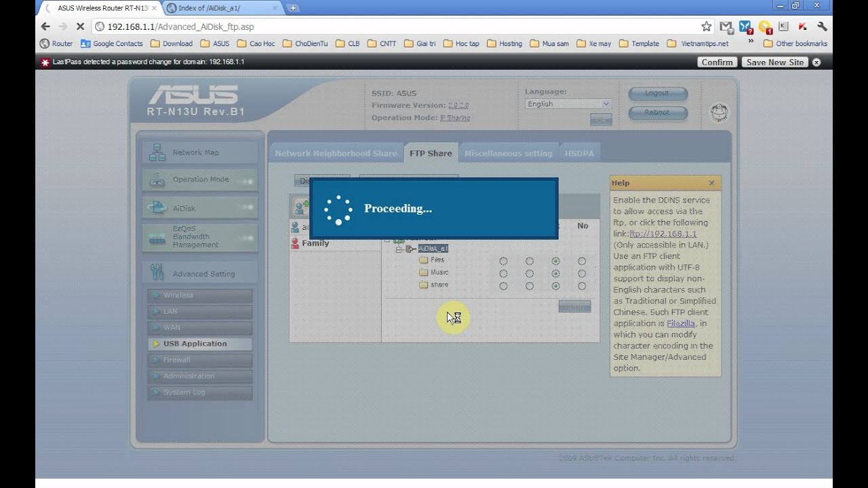Viewport: 868px width, 488px height.
Task: Open the blue Xmarks extension icon
Action: point(745,27)
